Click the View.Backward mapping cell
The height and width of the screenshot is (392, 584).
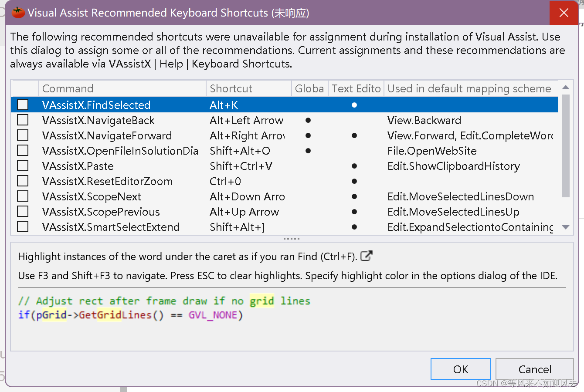[424, 120]
